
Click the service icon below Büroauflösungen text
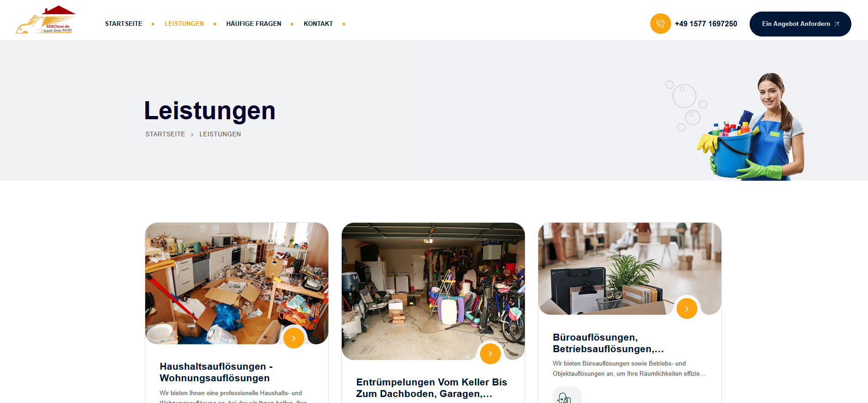(567, 396)
